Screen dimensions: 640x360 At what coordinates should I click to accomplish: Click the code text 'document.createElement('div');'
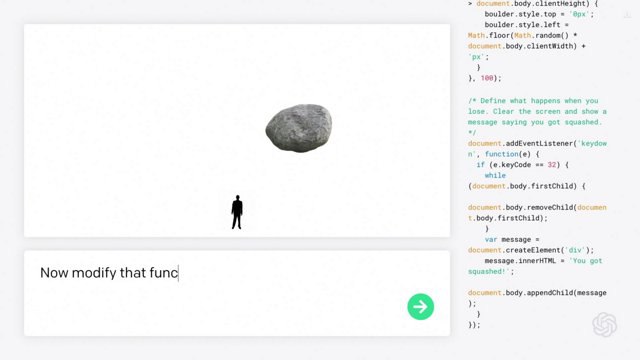pyautogui.click(x=531, y=250)
